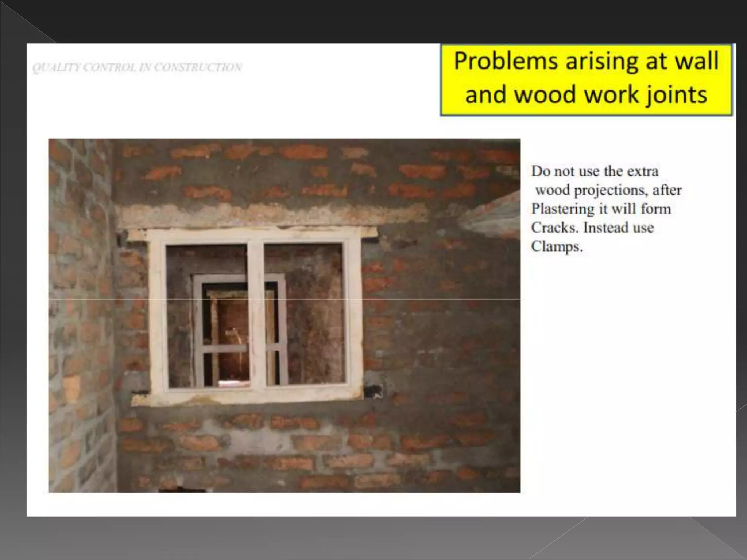Click the yellow 'Problems arising at wall' title box
This screenshot has height=560, width=747.
tap(586, 79)
